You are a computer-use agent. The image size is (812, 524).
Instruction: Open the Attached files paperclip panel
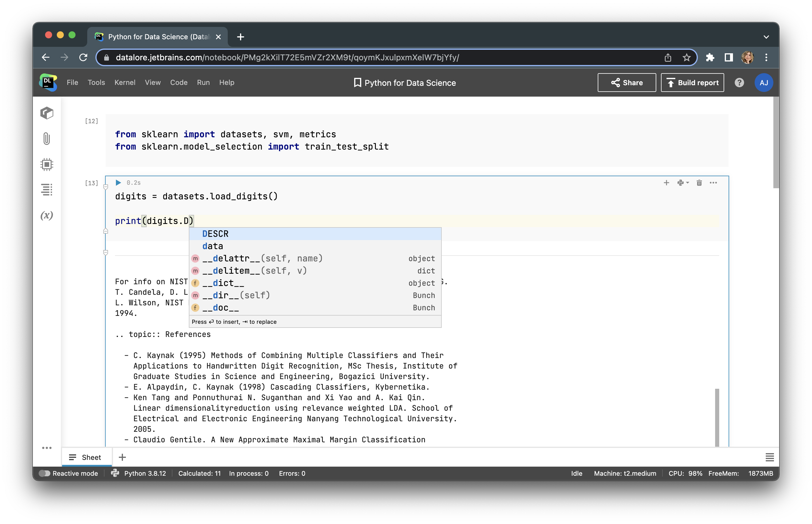pyautogui.click(x=47, y=138)
